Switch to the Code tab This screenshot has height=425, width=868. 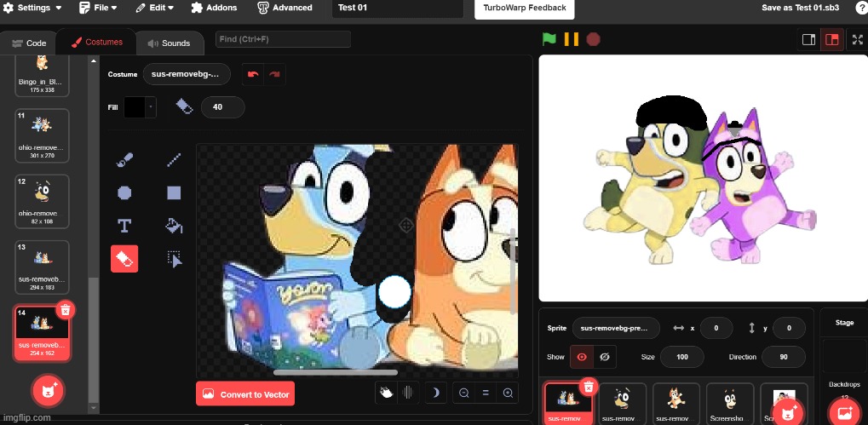[x=29, y=43]
